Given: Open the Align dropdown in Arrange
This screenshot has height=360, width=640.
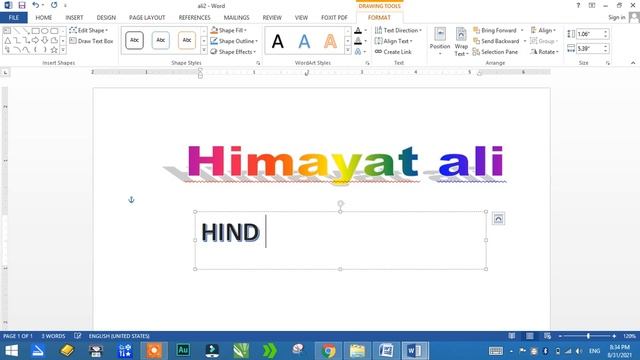Looking at the screenshot, I should click(543, 30).
